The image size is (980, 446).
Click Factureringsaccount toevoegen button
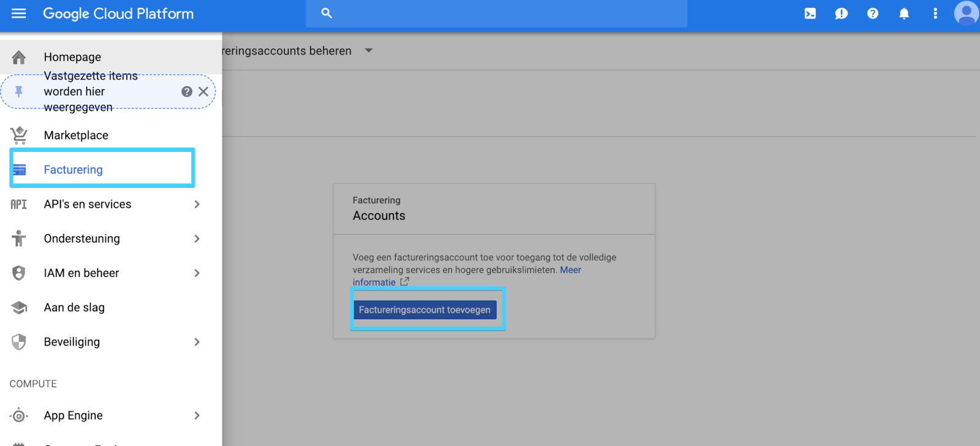point(424,310)
